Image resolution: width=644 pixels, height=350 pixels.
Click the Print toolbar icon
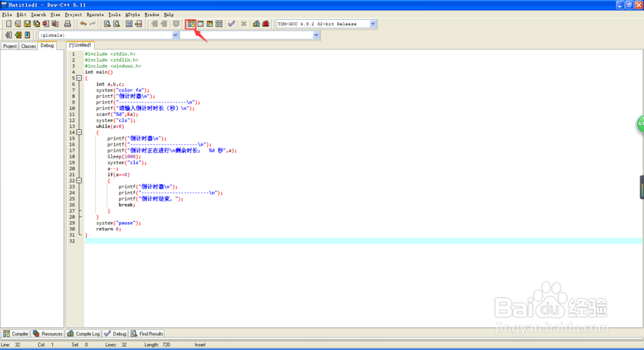(68, 24)
